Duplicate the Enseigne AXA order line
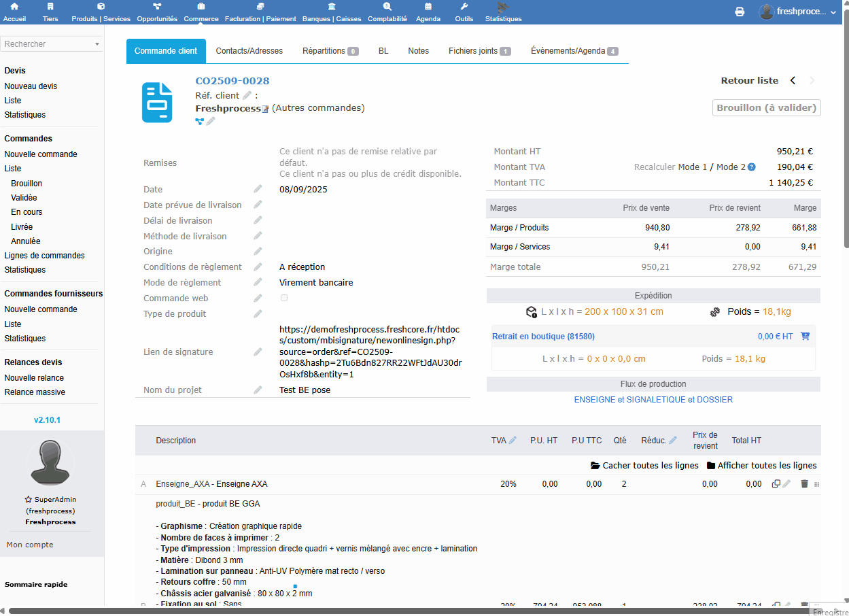The height and width of the screenshot is (616, 849). click(776, 484)
